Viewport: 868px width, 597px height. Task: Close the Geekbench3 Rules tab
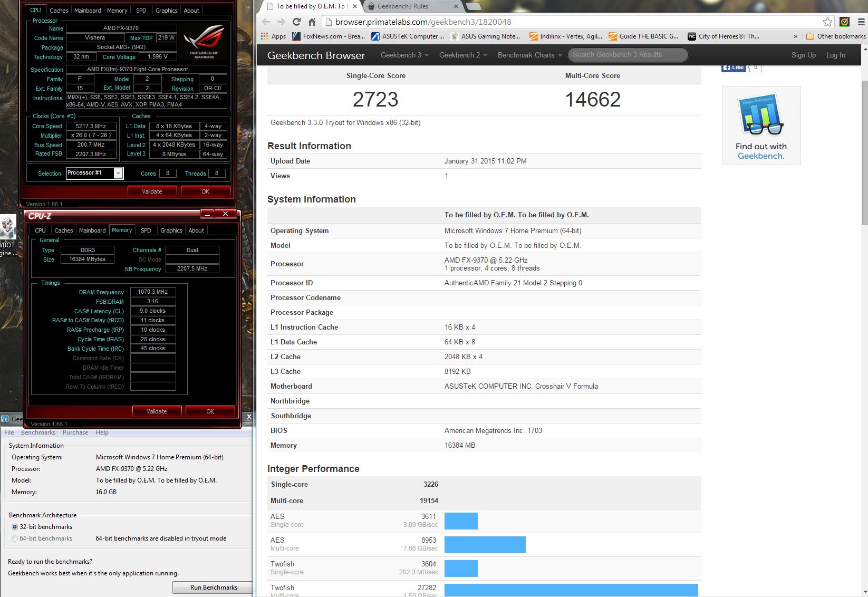455,6
